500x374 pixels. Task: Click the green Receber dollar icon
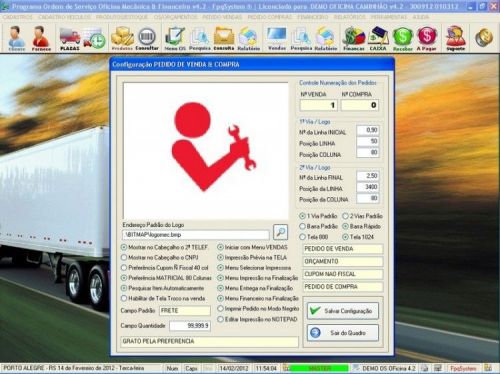403,38
